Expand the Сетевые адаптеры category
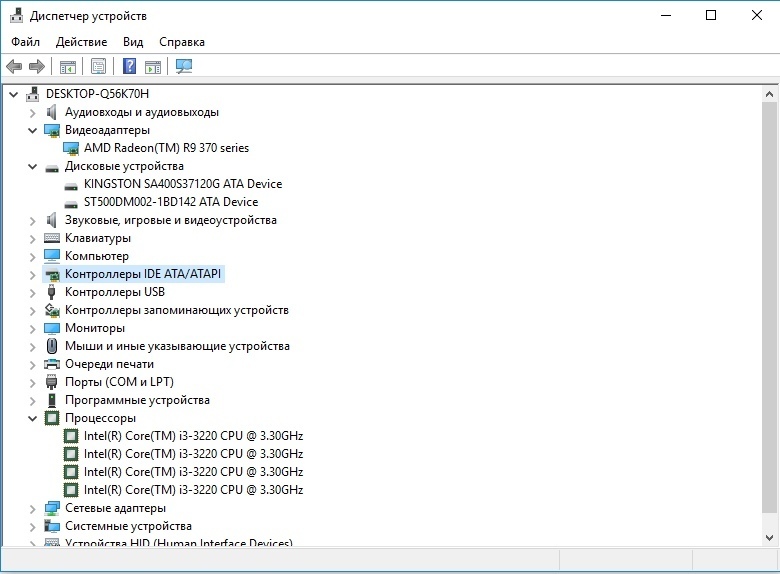Image resolution: width=780 pixels, height=574 pixels. pos(32,508)
